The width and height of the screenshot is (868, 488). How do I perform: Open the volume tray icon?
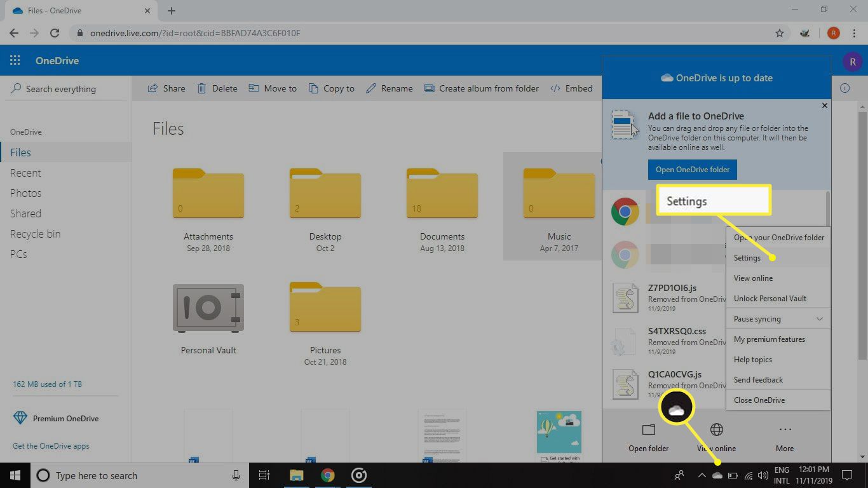click(x=763, y=475)
